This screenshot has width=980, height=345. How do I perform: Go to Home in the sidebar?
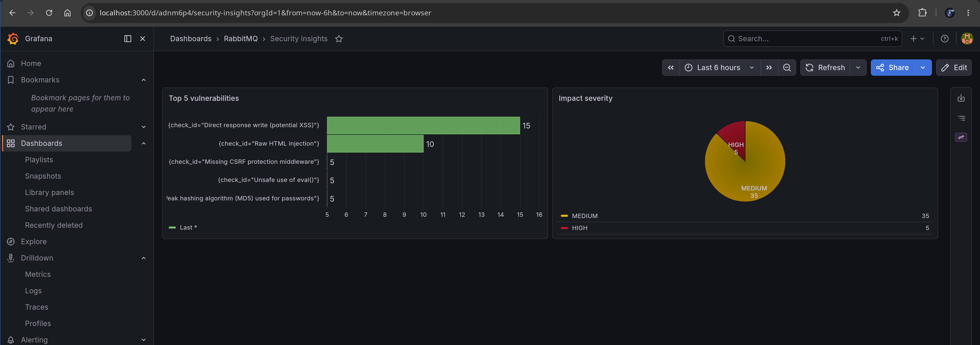click(31, 63)
